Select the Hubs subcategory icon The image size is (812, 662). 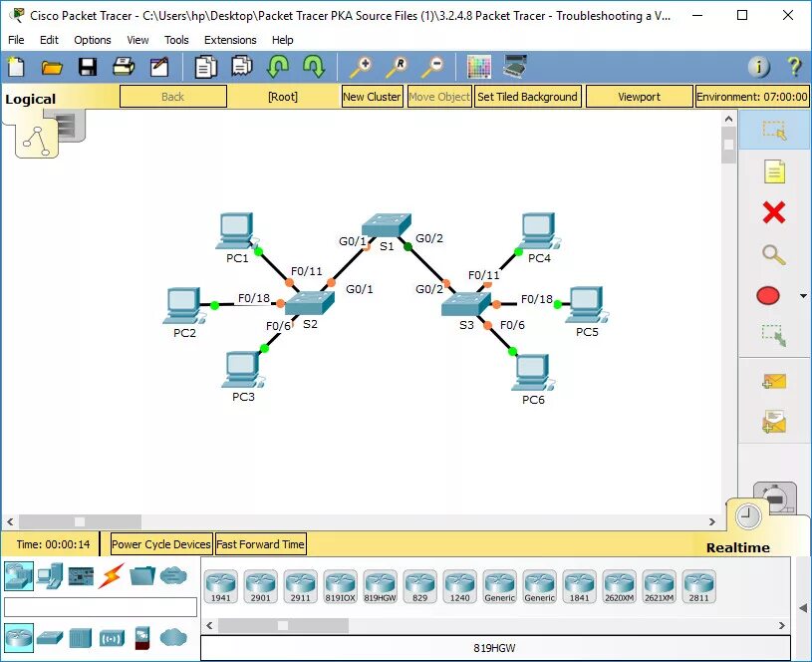point(81,638)
